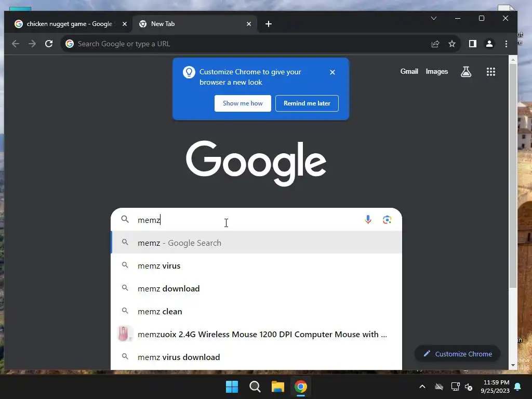Open the Google apps grid
532x399 pixels.
click(490, 72)
